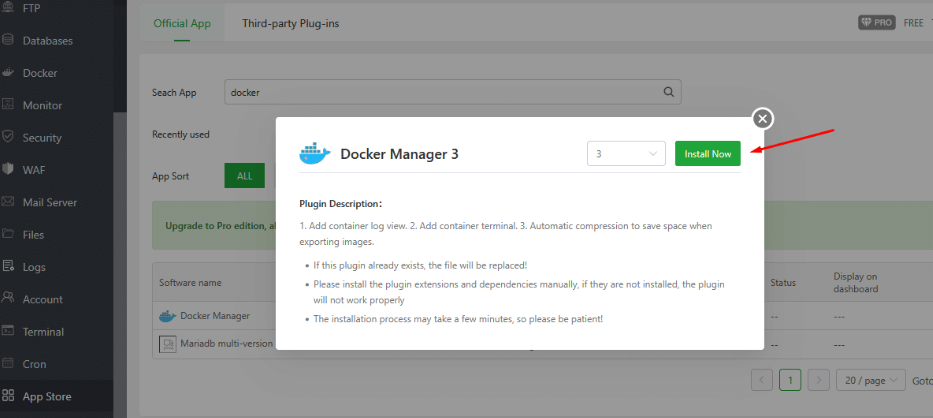This screenshot has width=933, height=418.
Task: Switch to Official App tab
Action: [x=182, y=24]
